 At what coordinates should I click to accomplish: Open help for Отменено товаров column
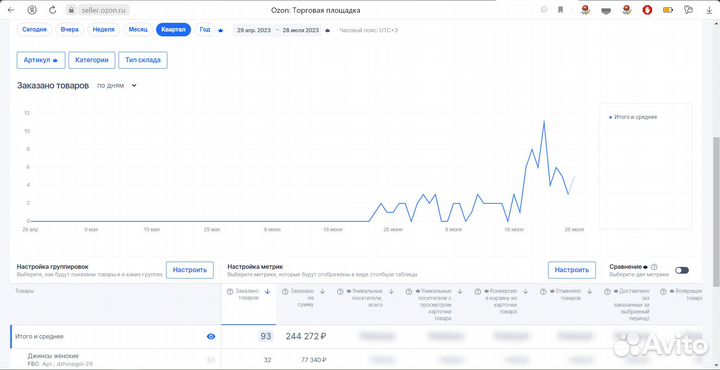[x=543, y=291]
